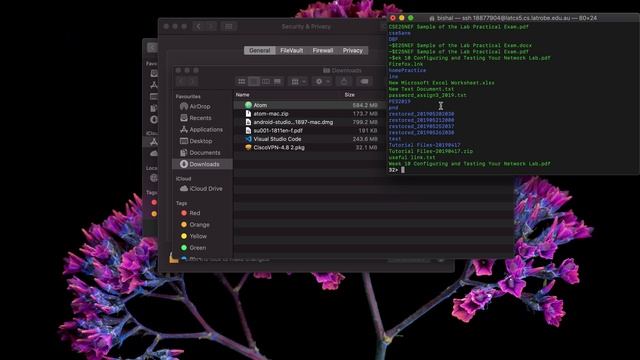The height and width of the screenshot is (360, 640).
Task: Click 'useful link.txt' in terminal listing
Action: 412,157
